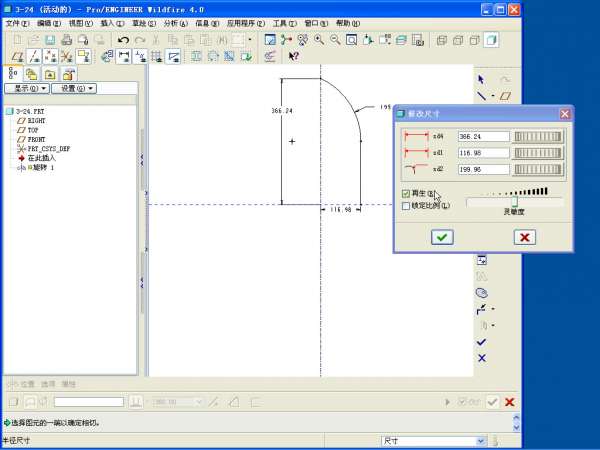
Task: Click the Wireframe display style icon
Action: tap(442, 40)
